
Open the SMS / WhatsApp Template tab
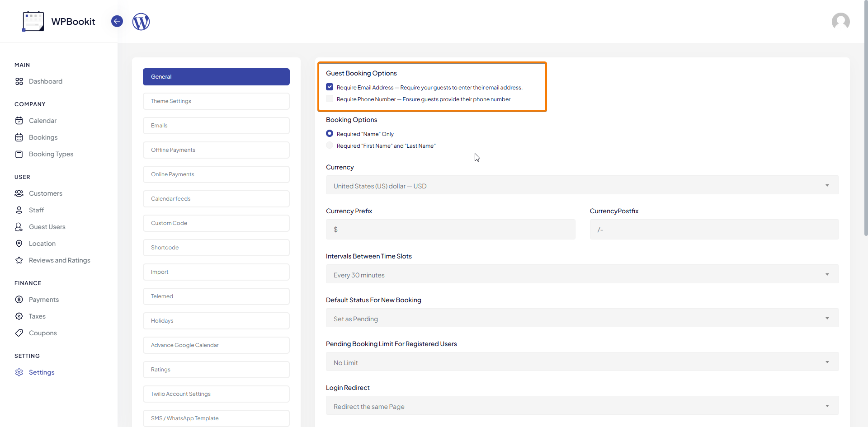pyautogui.click(x=216, y=418)
